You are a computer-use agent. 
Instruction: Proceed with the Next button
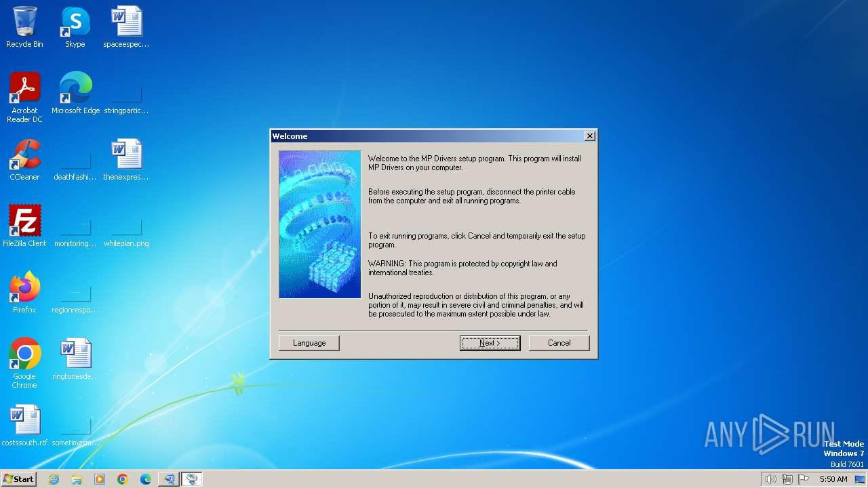(x=490, y=343)
